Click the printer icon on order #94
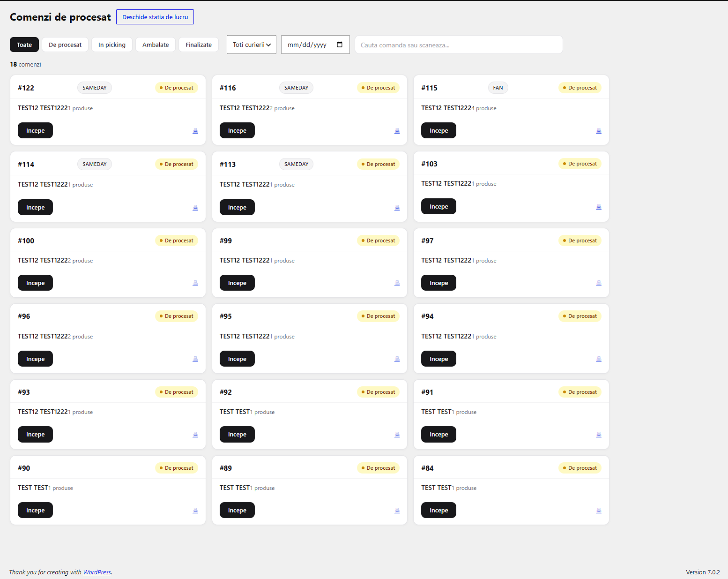The width and height of the screenshot is (728, 579). point(599,359)
